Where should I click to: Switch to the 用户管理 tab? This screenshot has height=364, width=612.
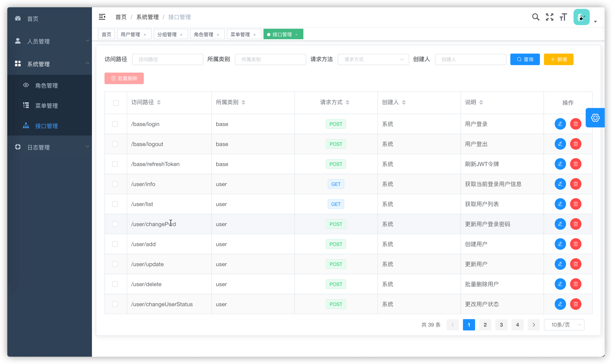(130, 34)
